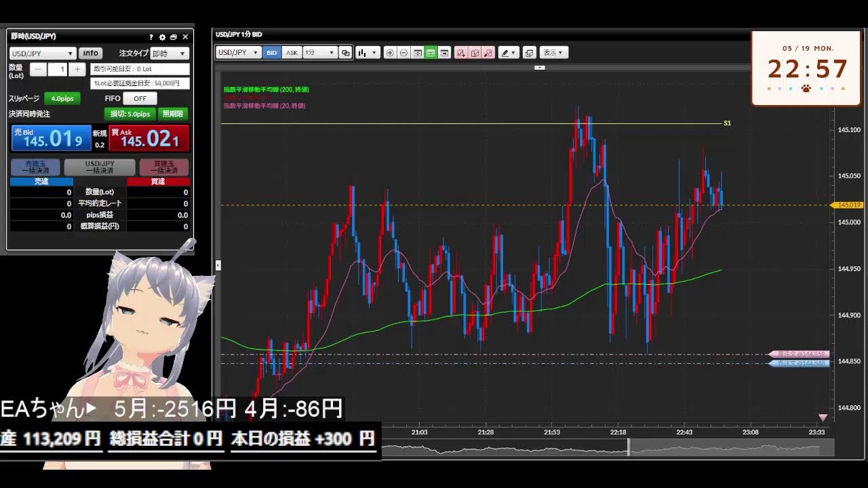Open the 1分 timeframe dropdown
868x488 pixels.
coord(319,53)
